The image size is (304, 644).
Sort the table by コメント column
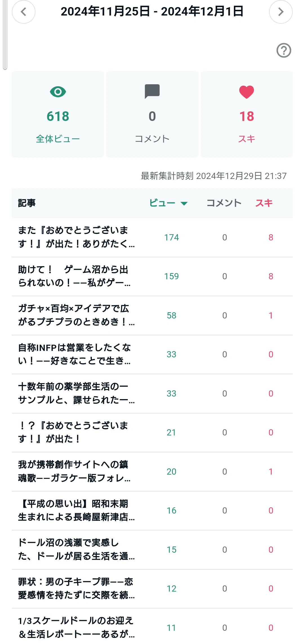click(x=224, y=203)
